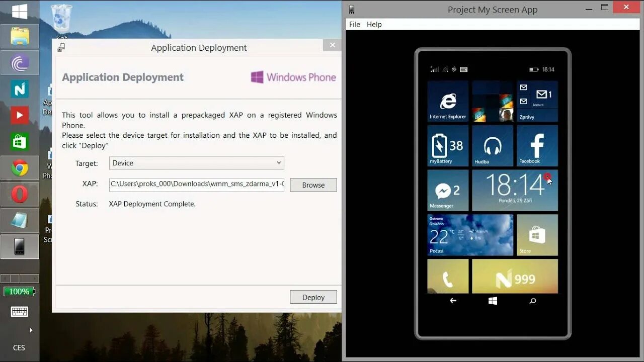Screen dimensions: 644x362
Task: Open the File menu in Project My Screen App
Action: (355, 24)
